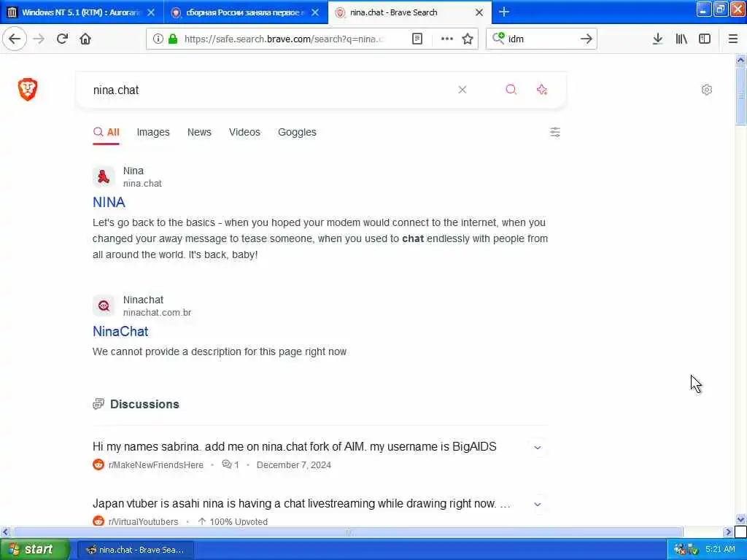Click the Brave AI answer sparkle icon
The width and height of the screenshot is (747, 560).
[x=542, y=90]
